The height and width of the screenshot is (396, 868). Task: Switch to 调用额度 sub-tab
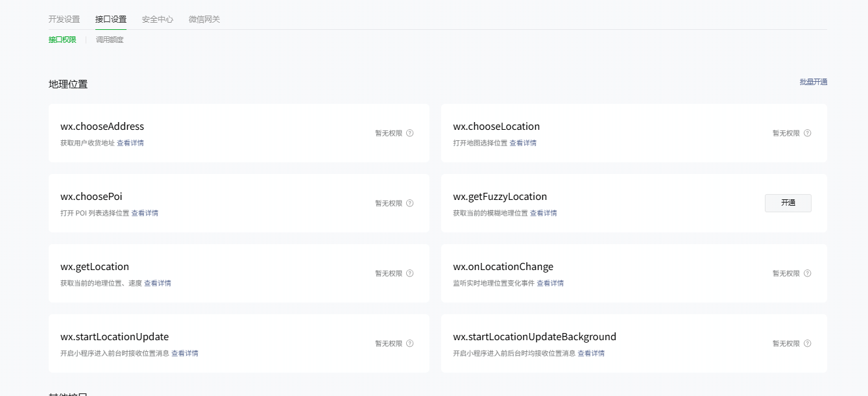110,40
